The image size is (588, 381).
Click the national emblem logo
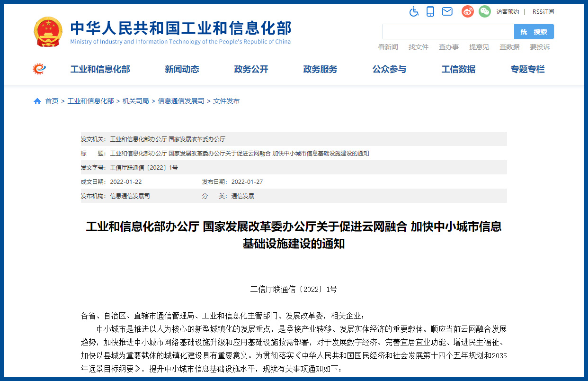(48, 32)
